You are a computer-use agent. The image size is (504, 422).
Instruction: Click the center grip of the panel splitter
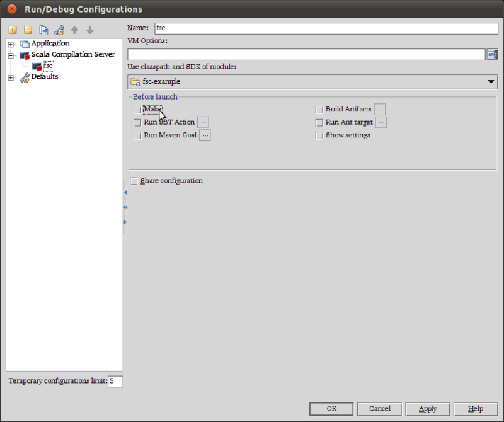pos(125,207)
